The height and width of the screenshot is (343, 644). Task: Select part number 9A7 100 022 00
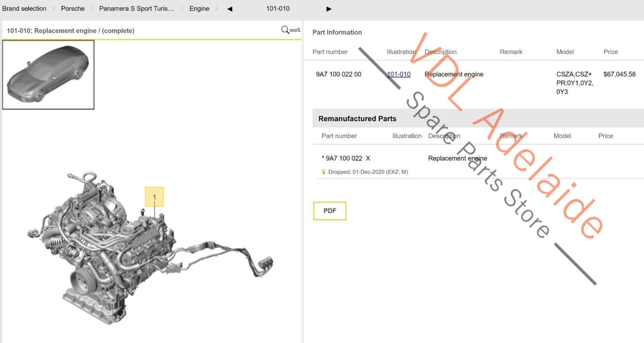point(339,74)
